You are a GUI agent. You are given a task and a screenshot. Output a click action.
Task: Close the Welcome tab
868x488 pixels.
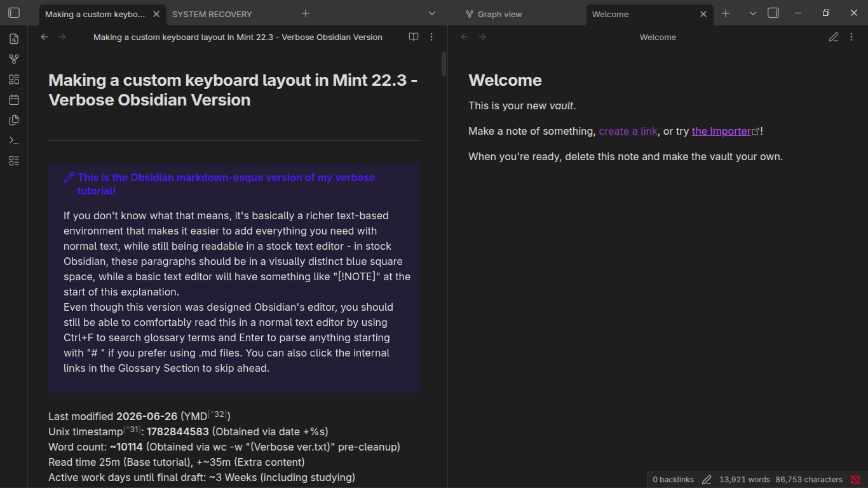click(703, 14)
